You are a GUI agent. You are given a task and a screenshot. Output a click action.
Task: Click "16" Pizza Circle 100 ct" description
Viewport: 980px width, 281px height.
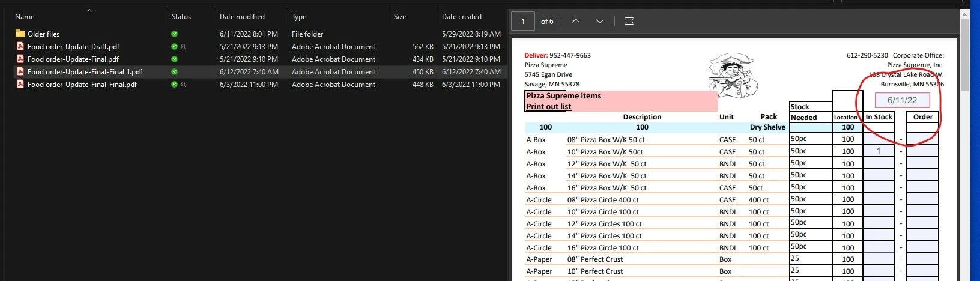click(603, 248)
